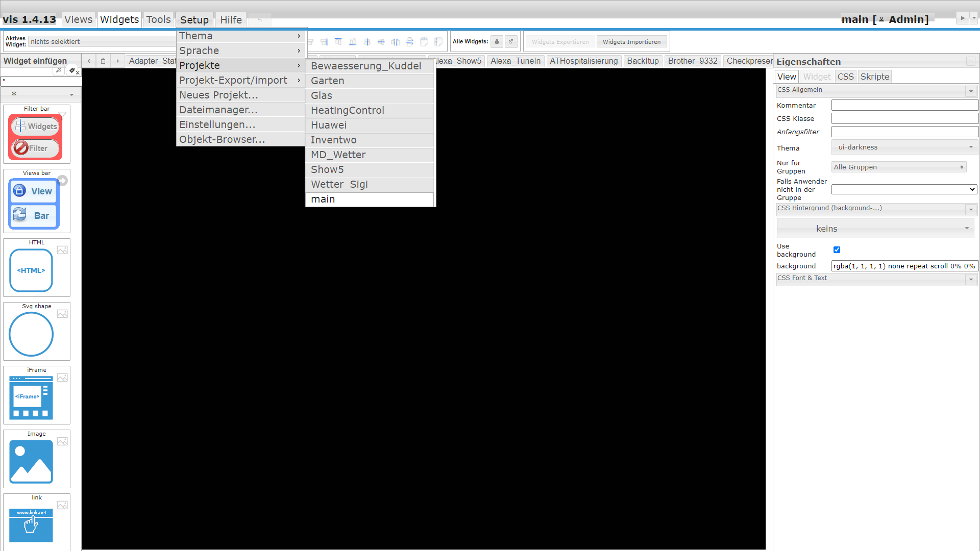Select the align-top icon in the toolbar
Image resolution: width=980 pixels, height=551 pixels.
pyautogui.click(x=338, y=42)
